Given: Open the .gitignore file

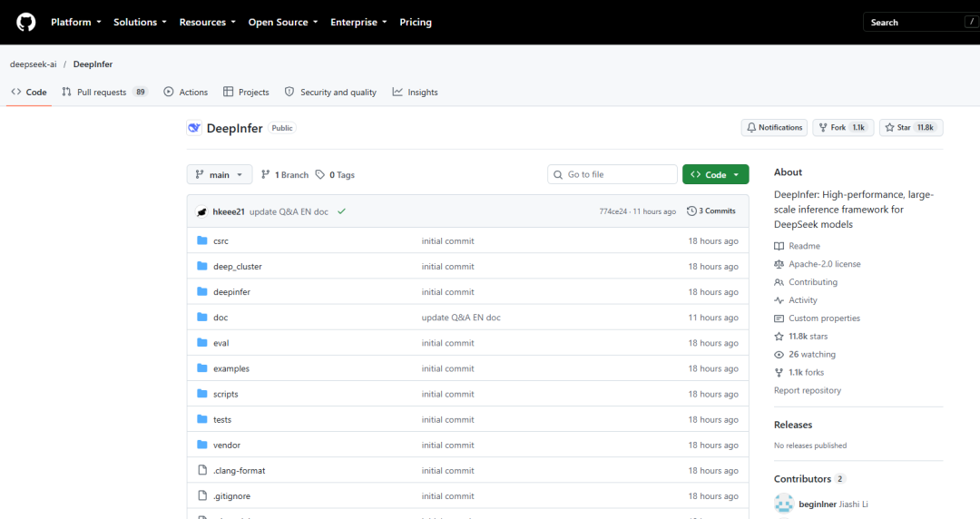Looking at the screenshot, I should click(x=232, y=496).
